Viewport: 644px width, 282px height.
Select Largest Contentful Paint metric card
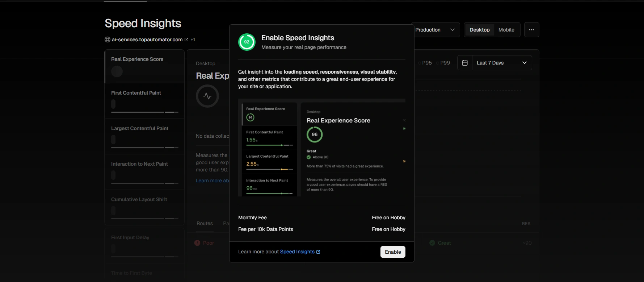coord(144,137)
